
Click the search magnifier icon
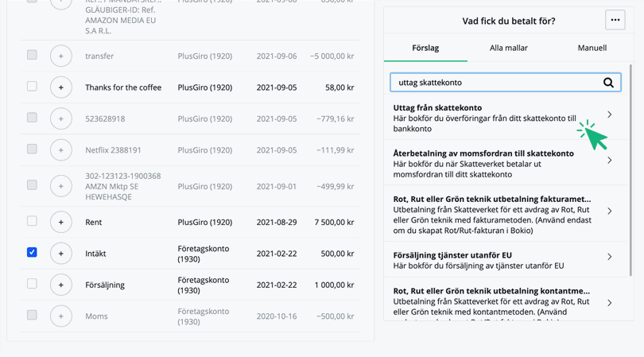[608, 83]
